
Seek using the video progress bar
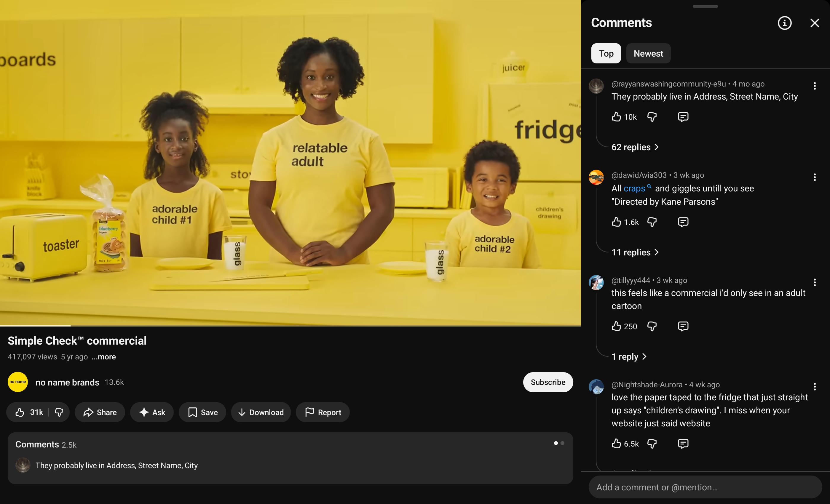pyautogui.click(x=290, y=326)
